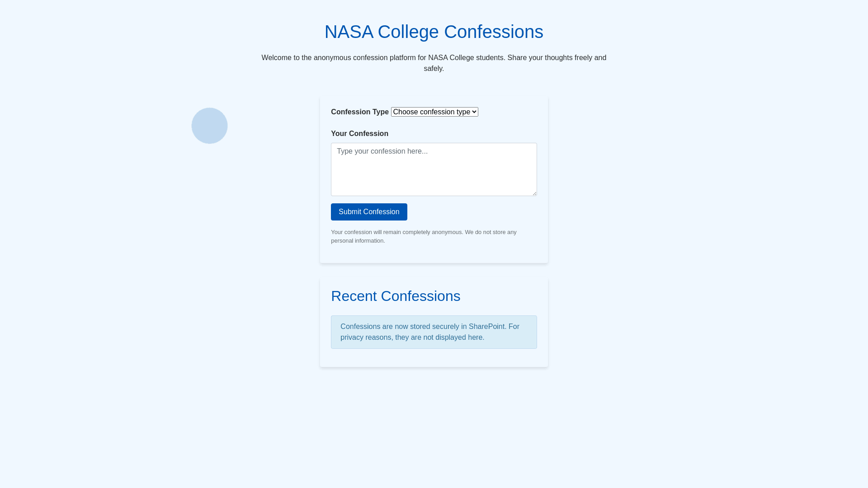Click 'Confessions are now stored securely' notice text
The width and height of the screenshot is (868, 488).
(400, 327)
